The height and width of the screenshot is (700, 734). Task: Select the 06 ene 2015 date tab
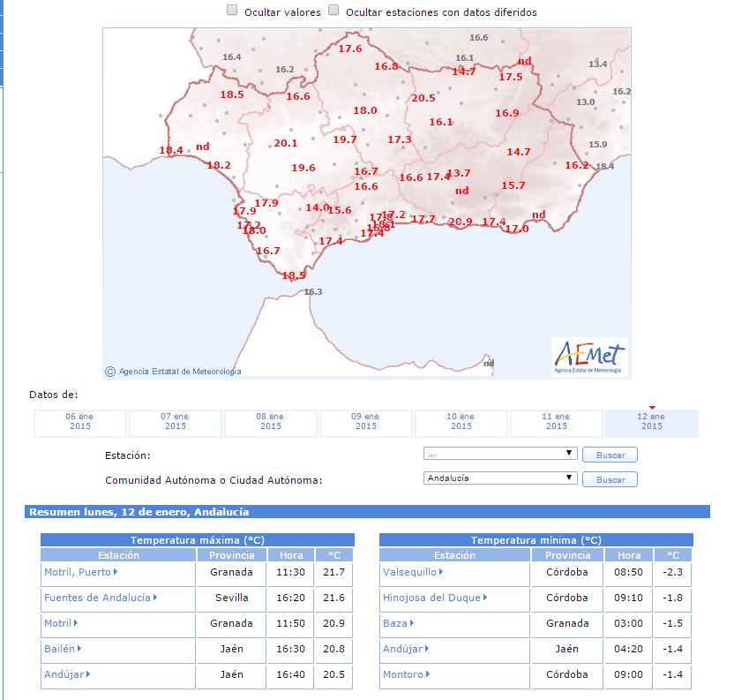tap(80, 423)
